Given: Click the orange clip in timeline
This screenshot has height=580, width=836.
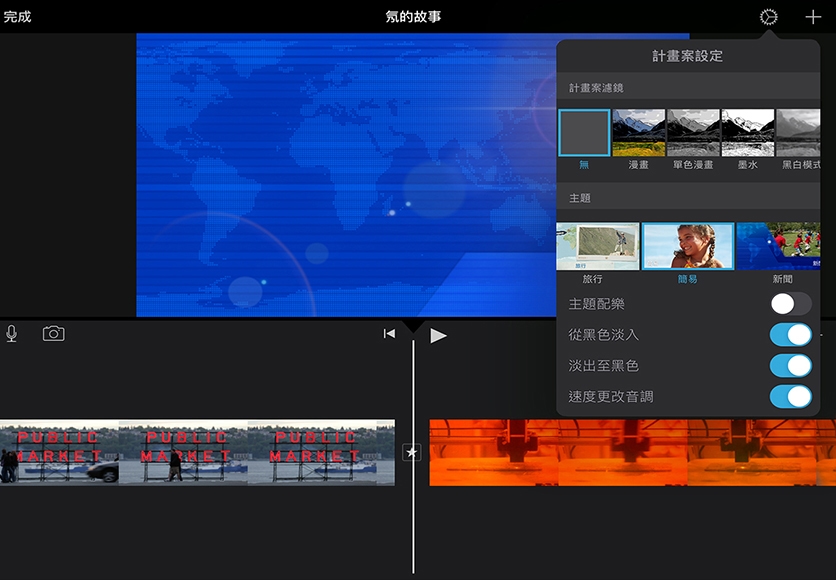Looking at the screenshot, I should click(632, 452).
